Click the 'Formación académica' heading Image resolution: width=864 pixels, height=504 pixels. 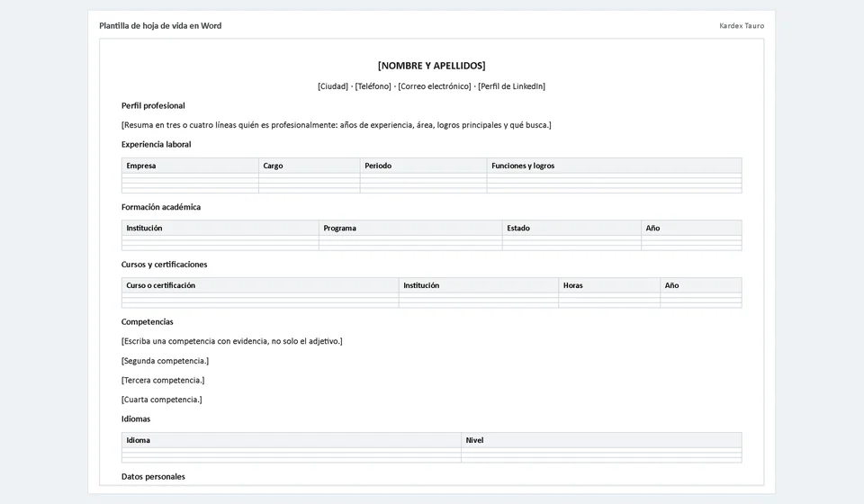click(161, 207)
